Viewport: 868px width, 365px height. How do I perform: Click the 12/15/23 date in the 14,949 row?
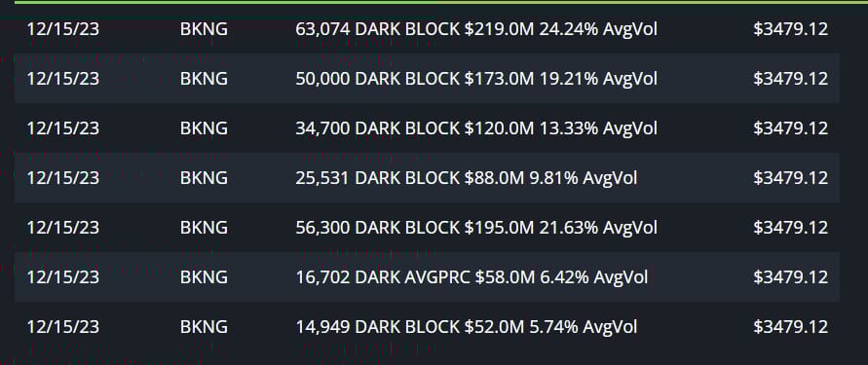point(63,327)
